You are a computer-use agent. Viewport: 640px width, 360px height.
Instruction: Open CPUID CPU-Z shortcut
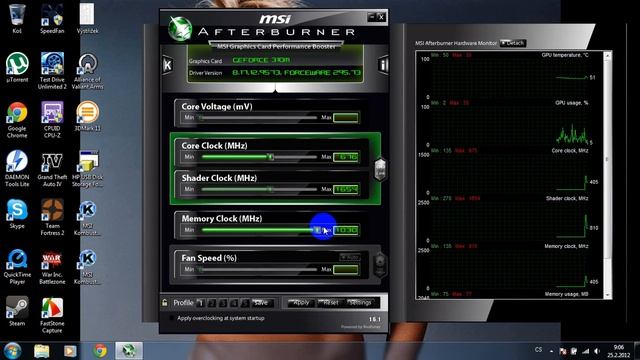(52, 120)
